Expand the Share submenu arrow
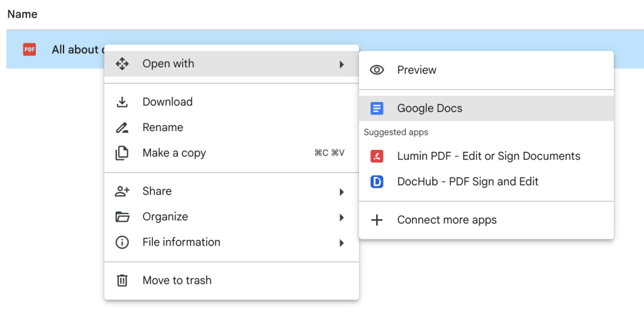 click(341, 191)
